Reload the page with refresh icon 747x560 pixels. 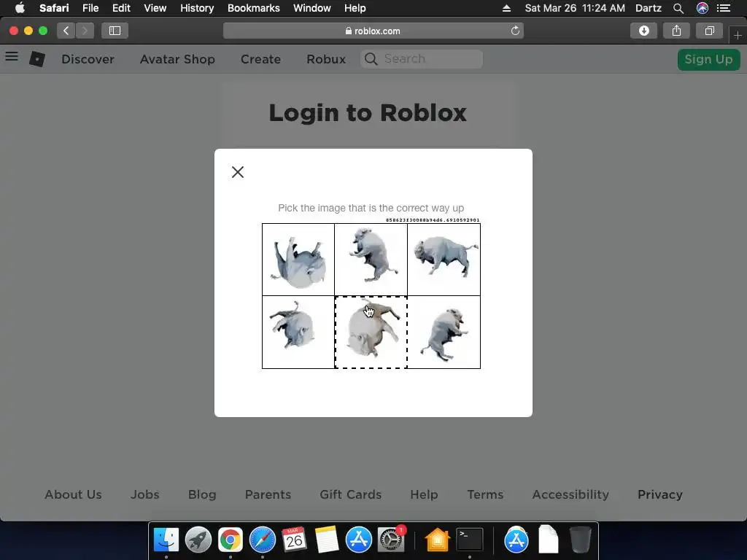(515, 31)
